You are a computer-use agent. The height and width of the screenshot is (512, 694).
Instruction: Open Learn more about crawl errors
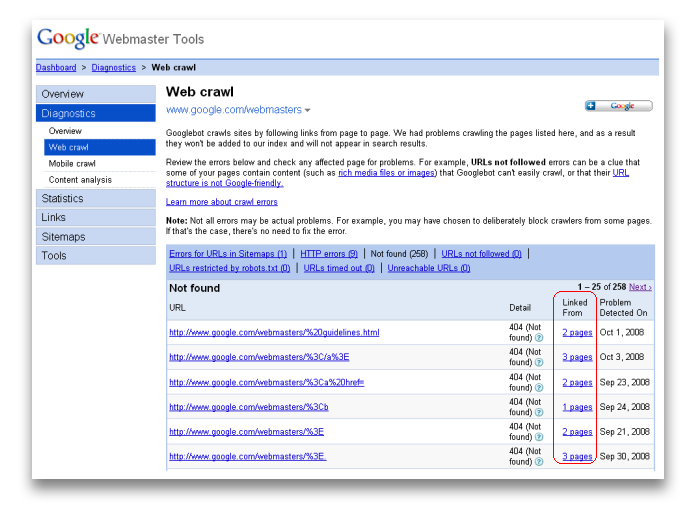point(222,202)
